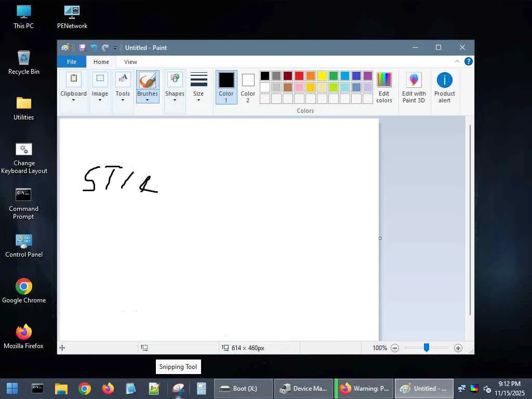Image resolution: width=532 pixels, height=399 pixels.
Task: Open the Size line thickness icon
Action: 199,79
